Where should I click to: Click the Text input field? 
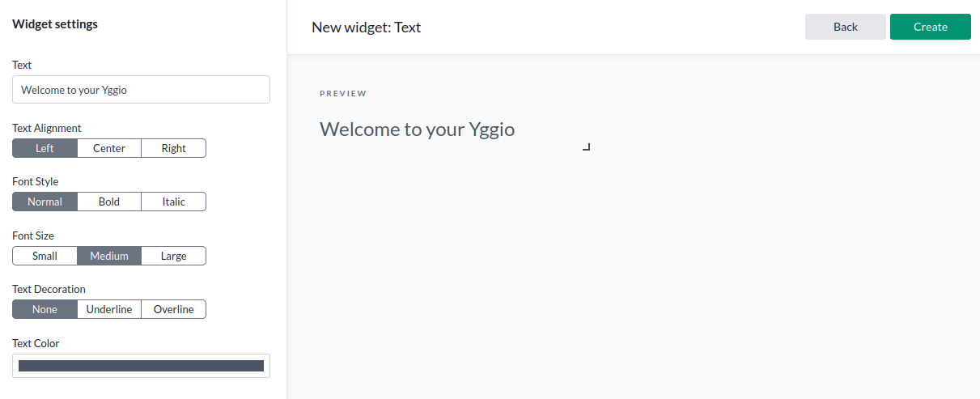pos(141,90)
